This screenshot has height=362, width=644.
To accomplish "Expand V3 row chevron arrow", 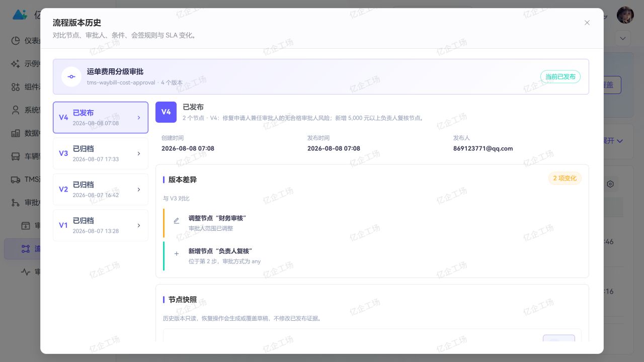I will pos(139,154).
